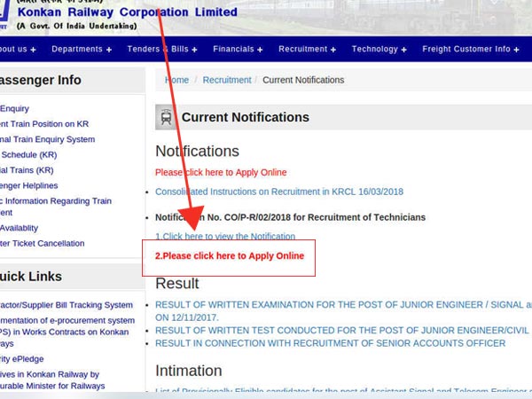Go to Home breadcrumb link
532x399 pixels.
pos(176,80)
